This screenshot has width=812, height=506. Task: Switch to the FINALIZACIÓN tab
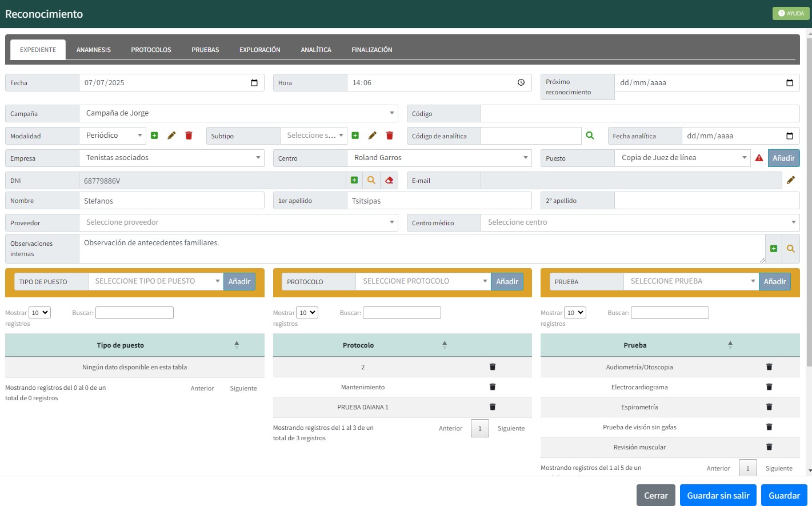coord(372,50)
